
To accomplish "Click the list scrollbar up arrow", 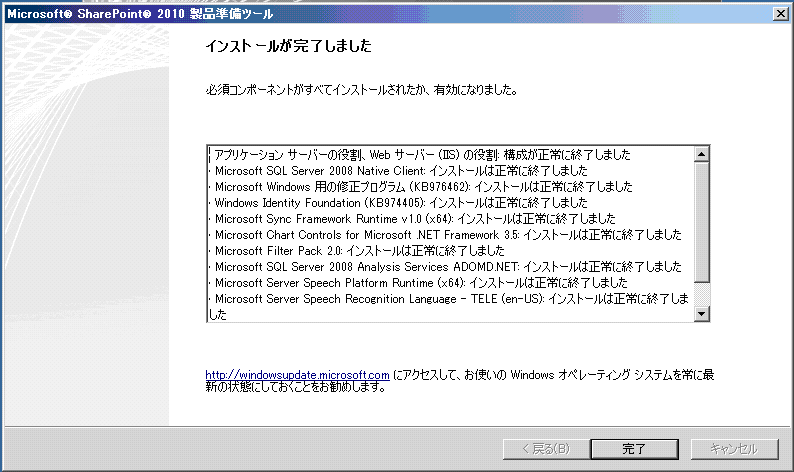I will pos(701,154).
